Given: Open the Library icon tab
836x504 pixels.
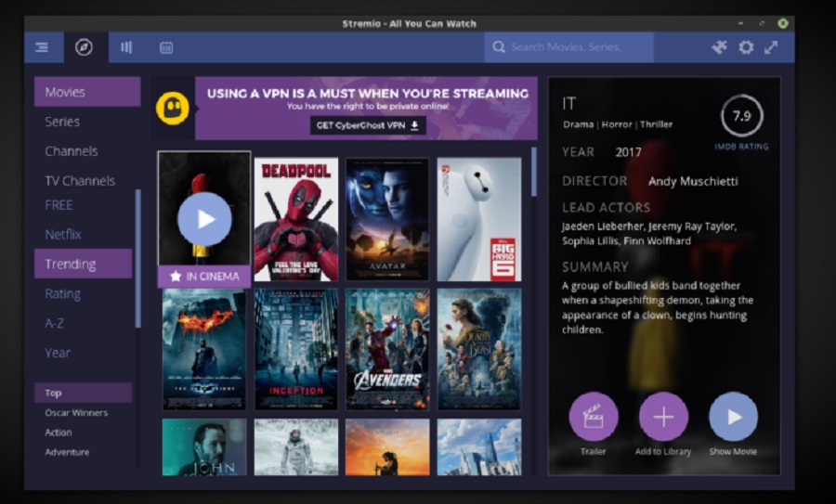Looking at the screenshot, I should point(126,47).
